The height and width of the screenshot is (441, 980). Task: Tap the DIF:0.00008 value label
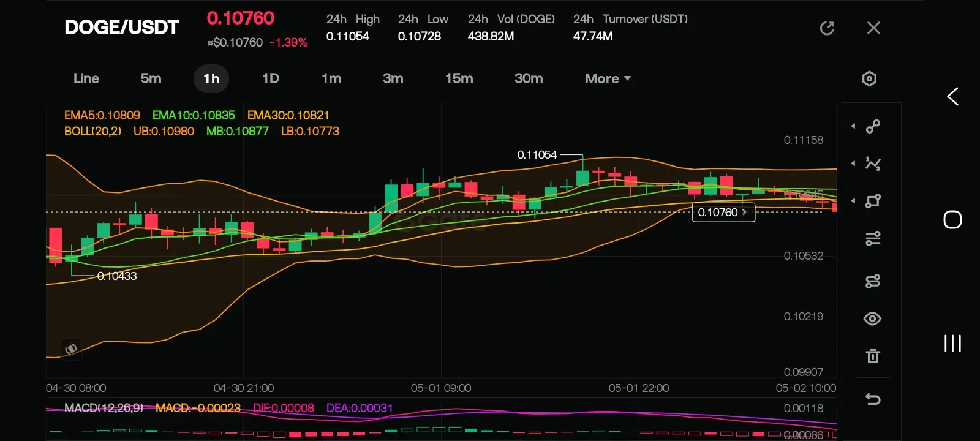click(284, 408)
